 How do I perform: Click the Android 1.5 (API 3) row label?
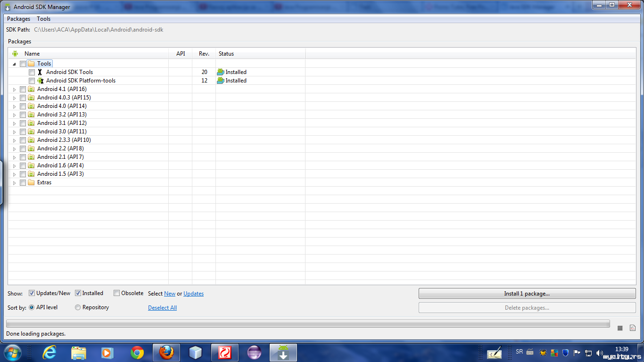tap(60, 174)
